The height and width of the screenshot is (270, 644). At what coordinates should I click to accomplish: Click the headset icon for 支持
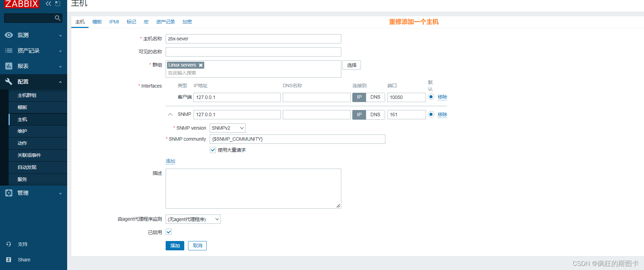pos(9,244)
